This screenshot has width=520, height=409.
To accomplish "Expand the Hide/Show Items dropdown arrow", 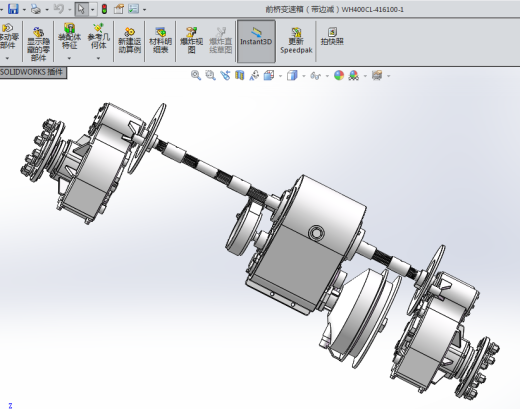I will 327,76.
